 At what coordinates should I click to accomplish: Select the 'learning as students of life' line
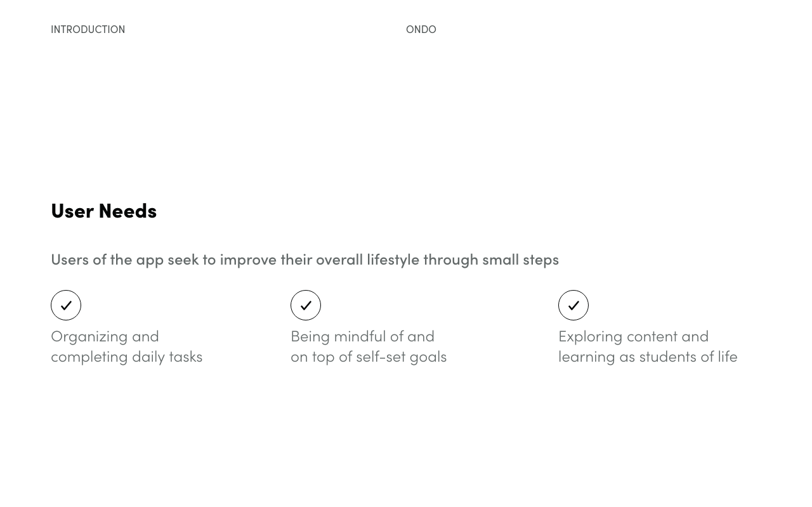648,357
